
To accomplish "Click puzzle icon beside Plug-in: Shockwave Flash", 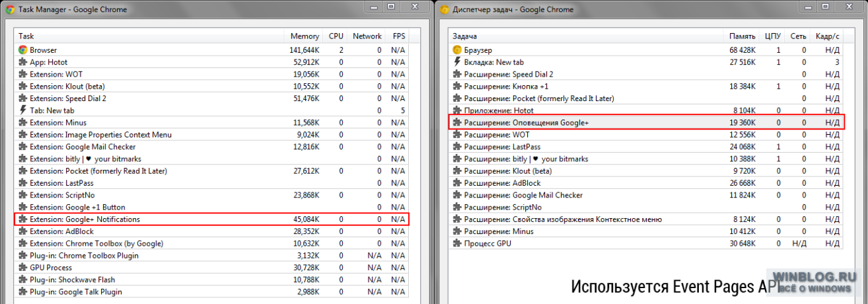I will [23, 280].
